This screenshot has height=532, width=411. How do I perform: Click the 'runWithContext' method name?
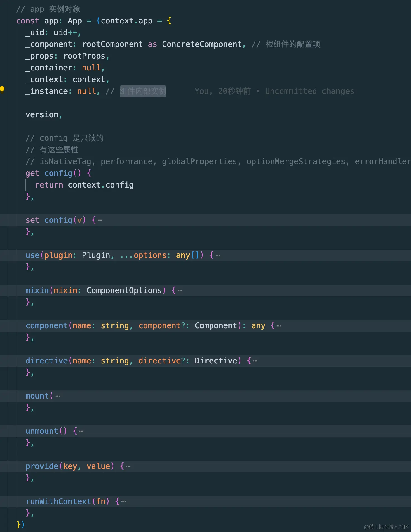click(x=58, y=502)
